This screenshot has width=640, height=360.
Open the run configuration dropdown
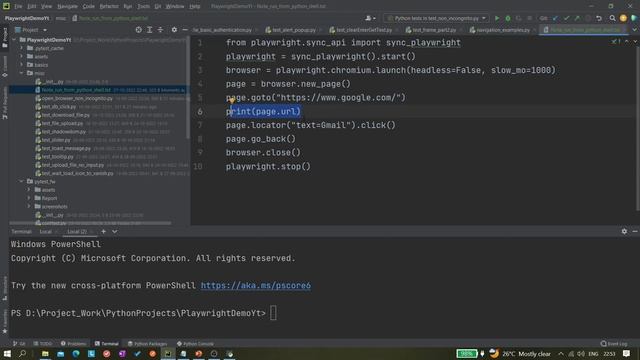(x=437, y=18)
